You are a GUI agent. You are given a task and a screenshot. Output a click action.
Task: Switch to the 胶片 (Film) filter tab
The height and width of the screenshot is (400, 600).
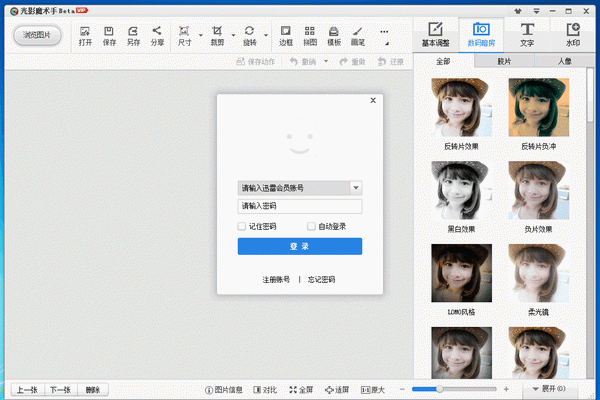505,62
